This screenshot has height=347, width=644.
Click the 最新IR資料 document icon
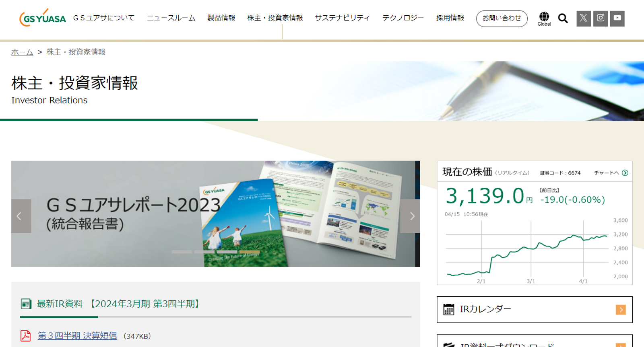click(x=26, y=304)
